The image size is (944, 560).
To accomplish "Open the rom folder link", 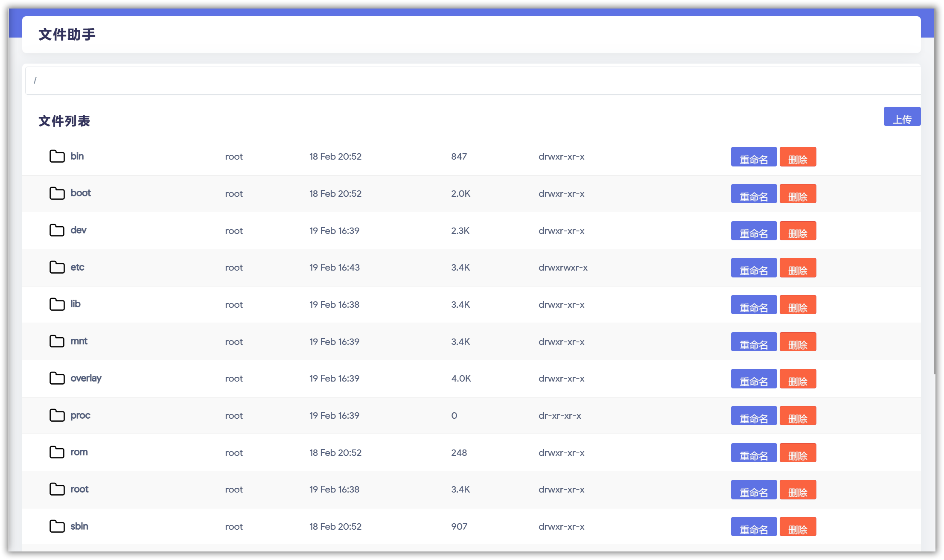I will pos(79,452).
